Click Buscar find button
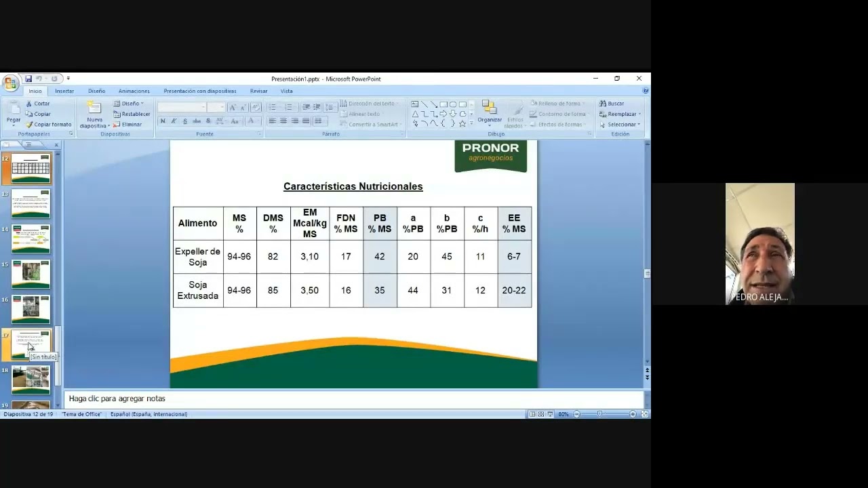868x488 pixels. click(x=612, y=104)
